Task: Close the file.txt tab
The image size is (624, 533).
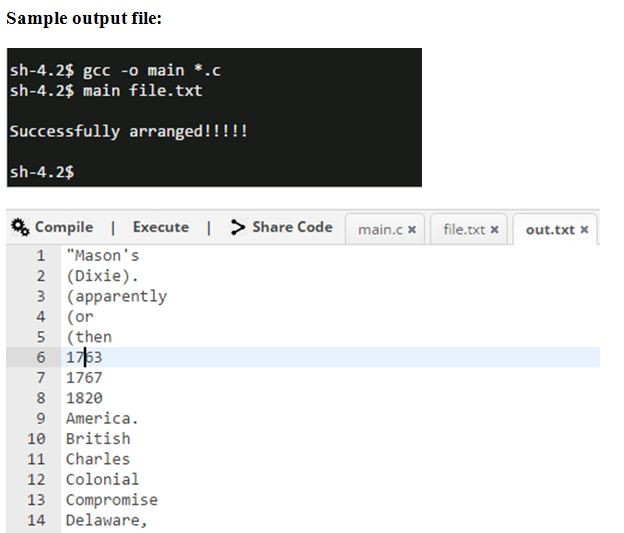Action: point(494,229)
